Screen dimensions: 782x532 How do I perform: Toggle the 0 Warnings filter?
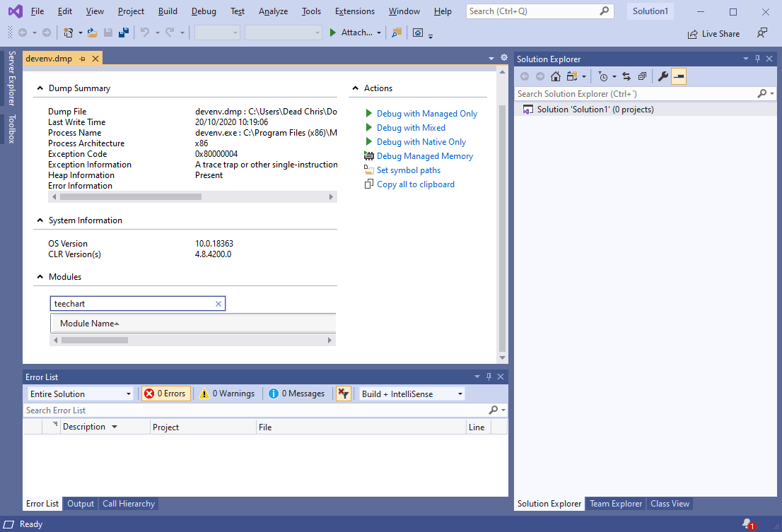click(x=227, y=394)
